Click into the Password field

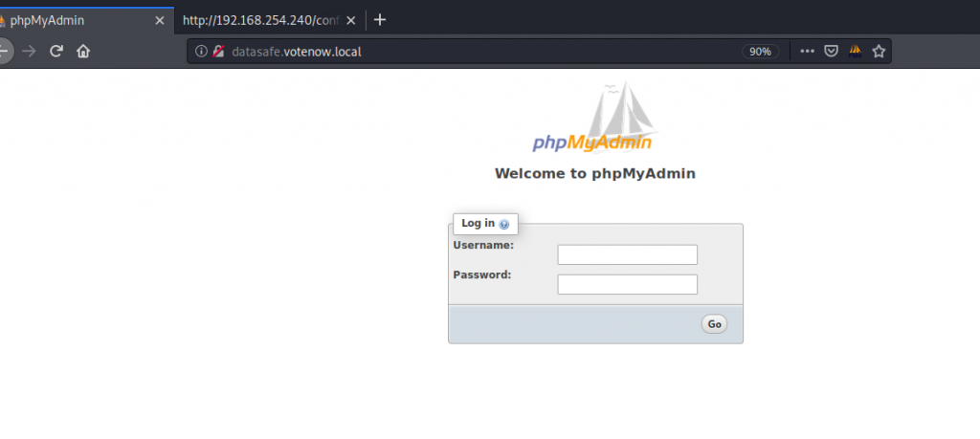[x=627, y=284]
